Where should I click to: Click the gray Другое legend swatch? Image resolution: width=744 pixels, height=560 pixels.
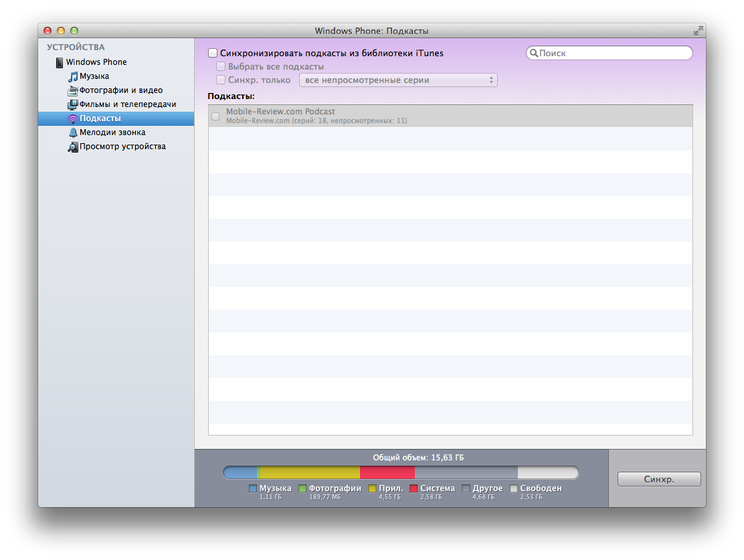(x=466, y=488)
